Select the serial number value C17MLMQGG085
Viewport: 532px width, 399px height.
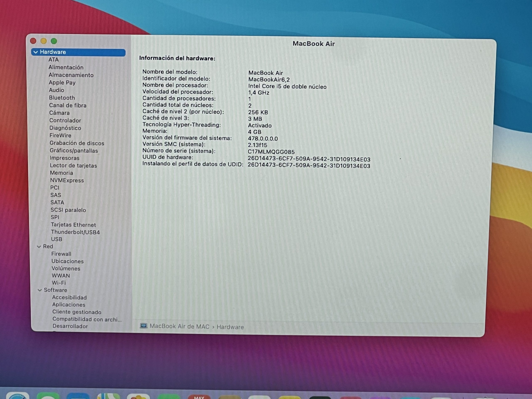point(271,152)
